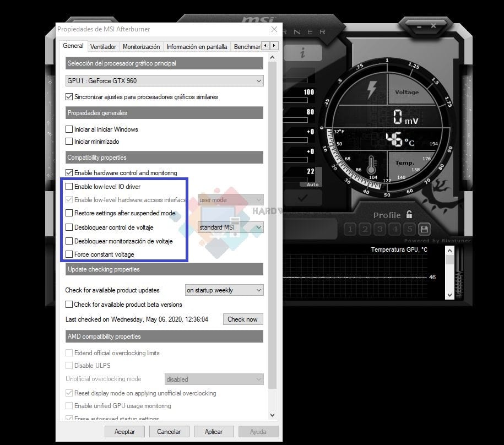
Task: Check Desbloquear monitorización de voltaje
Action: tap(69, 241)
